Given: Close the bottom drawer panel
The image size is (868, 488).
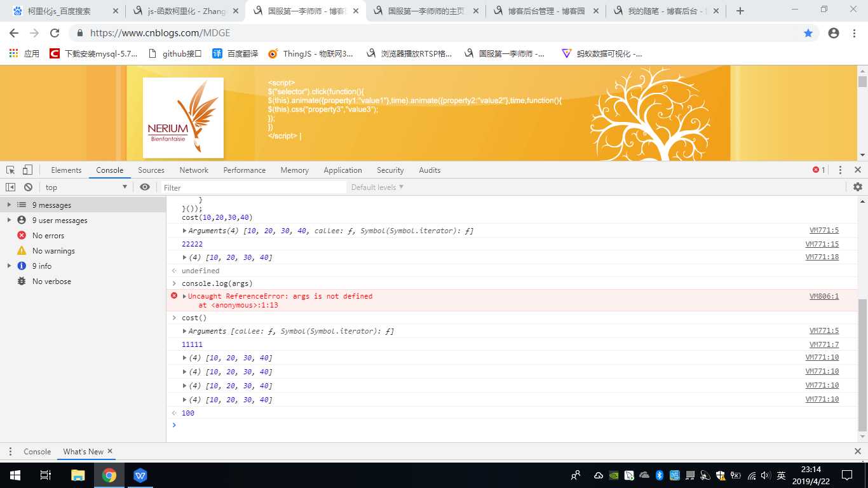Looking at the screenshot, I should tap(857, 451).
